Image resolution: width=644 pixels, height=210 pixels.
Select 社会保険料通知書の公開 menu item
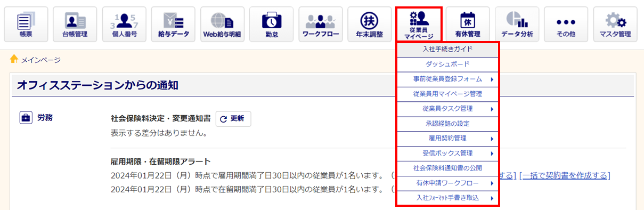click(448, 168)
